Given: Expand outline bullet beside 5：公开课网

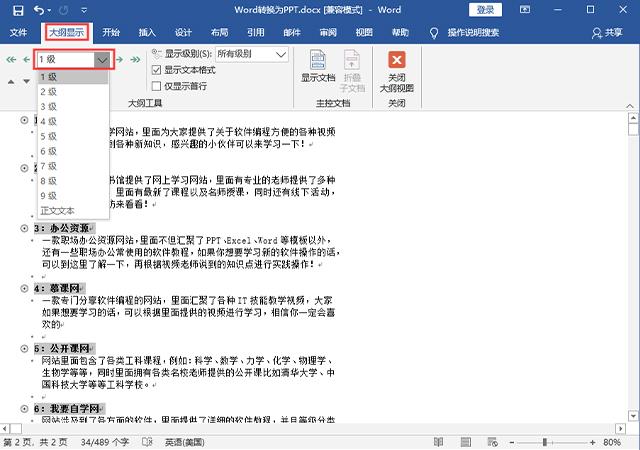Looking at the screenshot, I should tap(24, 348).
